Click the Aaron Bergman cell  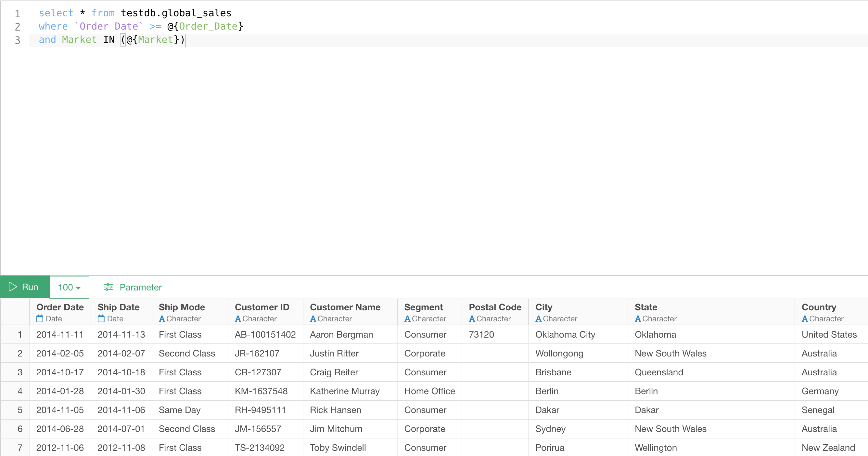pyautogui.click(x=341, y=334)
